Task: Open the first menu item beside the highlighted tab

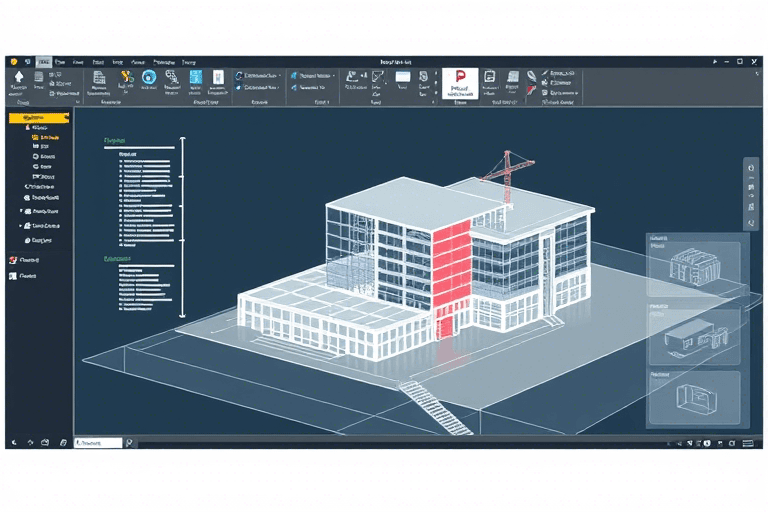Action: pyautogui.click(x=60, y=61)
